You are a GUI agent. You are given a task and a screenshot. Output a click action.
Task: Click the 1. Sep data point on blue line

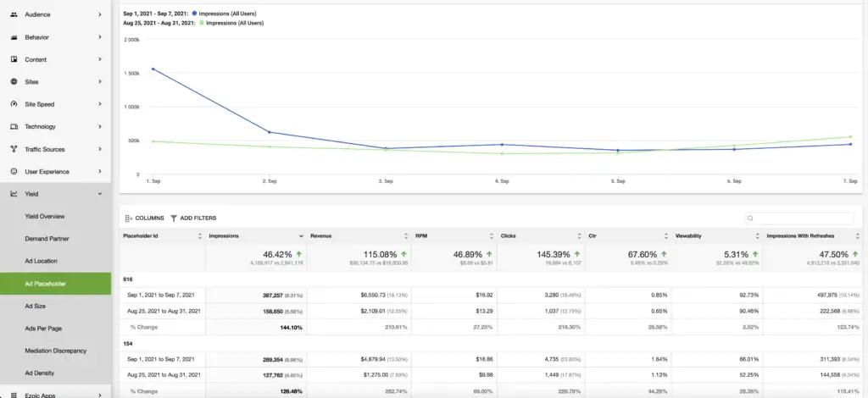[153, 69]
